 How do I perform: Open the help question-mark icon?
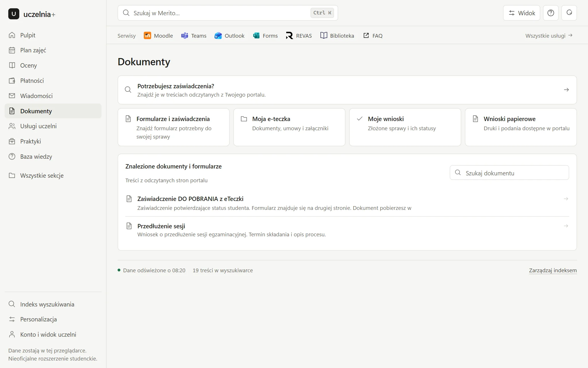coord(550,13)
